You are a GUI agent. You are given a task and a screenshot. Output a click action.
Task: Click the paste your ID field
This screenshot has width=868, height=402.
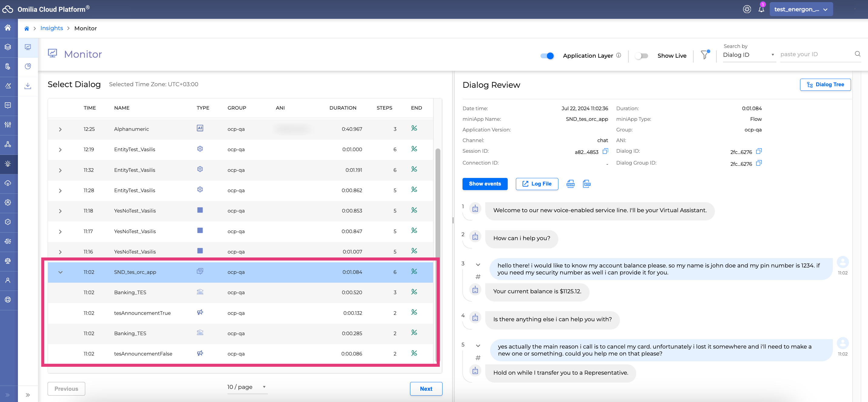click(x=816, y=54)
